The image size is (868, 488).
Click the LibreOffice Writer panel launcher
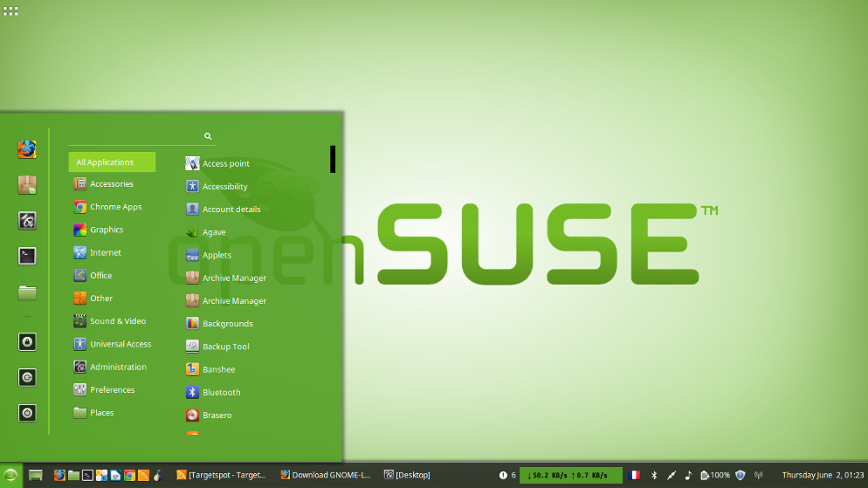tap(115, 475)
